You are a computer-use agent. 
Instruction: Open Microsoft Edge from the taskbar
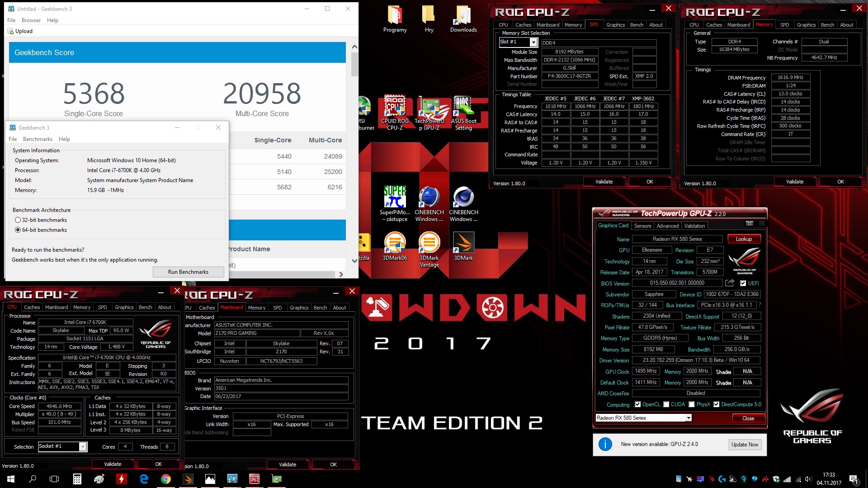tap(144, 479)
